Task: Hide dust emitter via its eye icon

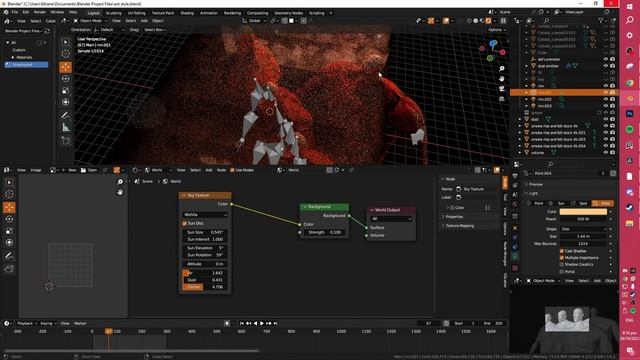Action: [606, 66]
